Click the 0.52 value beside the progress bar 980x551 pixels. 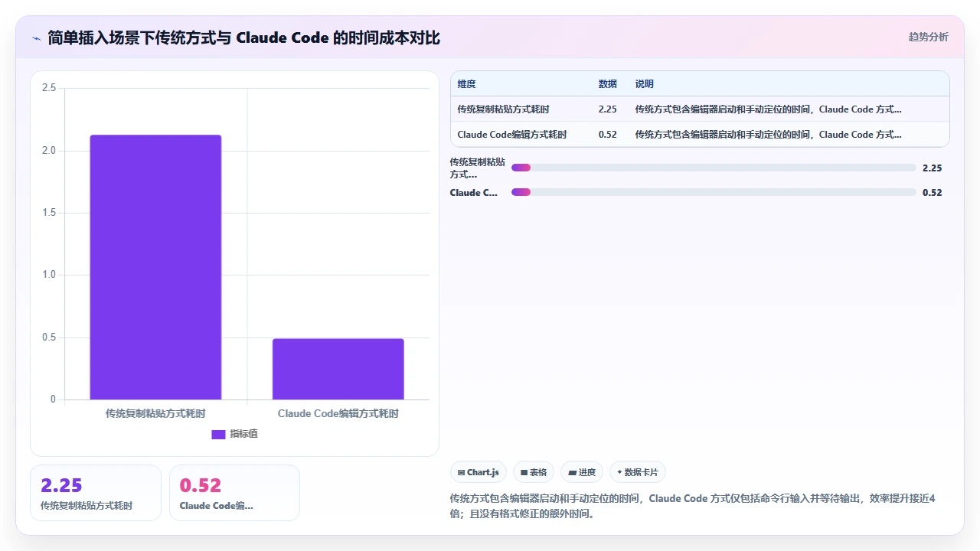pos(933,193)
